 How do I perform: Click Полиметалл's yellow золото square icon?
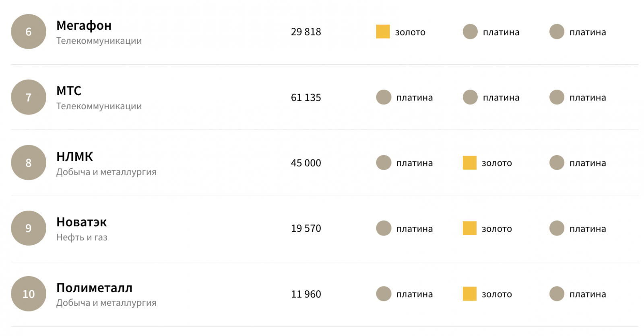pyautogui.click(x=469, y=294)
